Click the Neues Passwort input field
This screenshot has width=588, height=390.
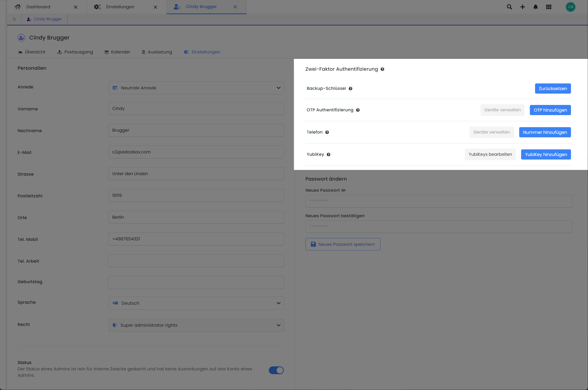pyautogui.click(x=439, y=201)
